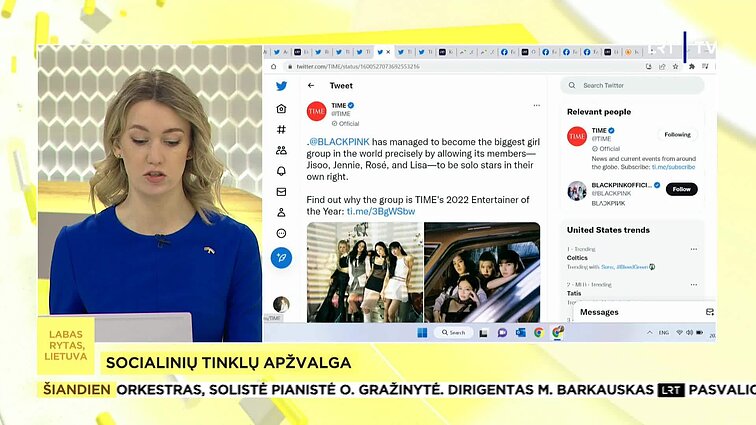The height and width of the screenshot is (425, 756).
Task: Click the Following button for TIME
Action: point(677,135)
